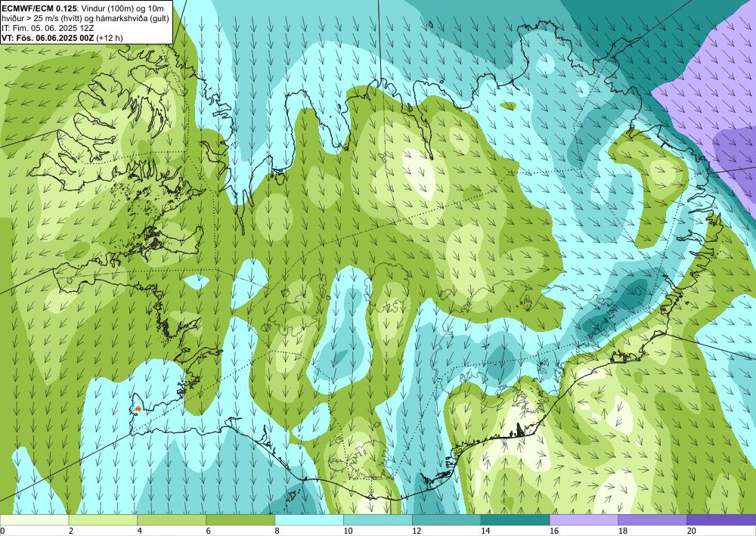Pick the 10–12 m/s turquoise legend band
756x536 pixels.
click(378, 519)
